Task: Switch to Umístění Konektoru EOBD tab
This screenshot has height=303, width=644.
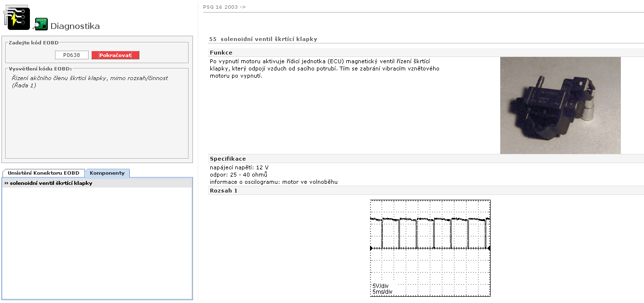Action: (43, 173)
